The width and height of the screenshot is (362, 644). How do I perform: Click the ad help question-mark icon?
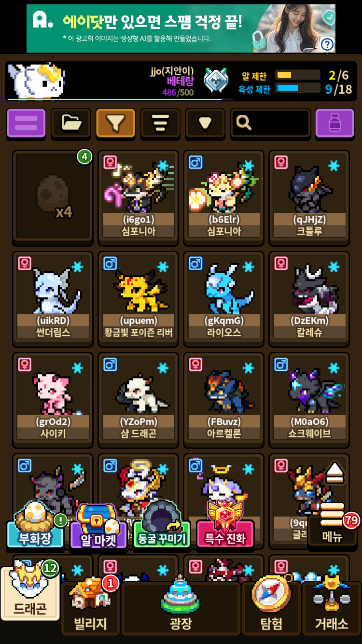(x=327, y=44)
